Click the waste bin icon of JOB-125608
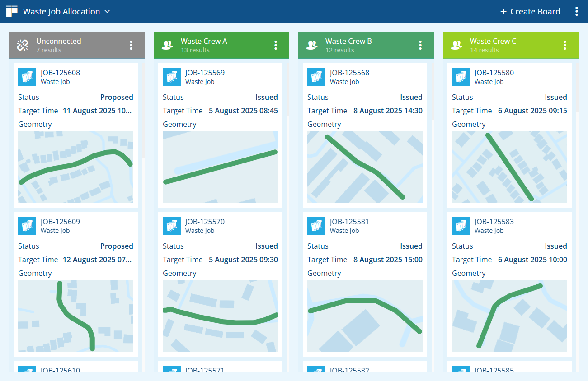 27,77
